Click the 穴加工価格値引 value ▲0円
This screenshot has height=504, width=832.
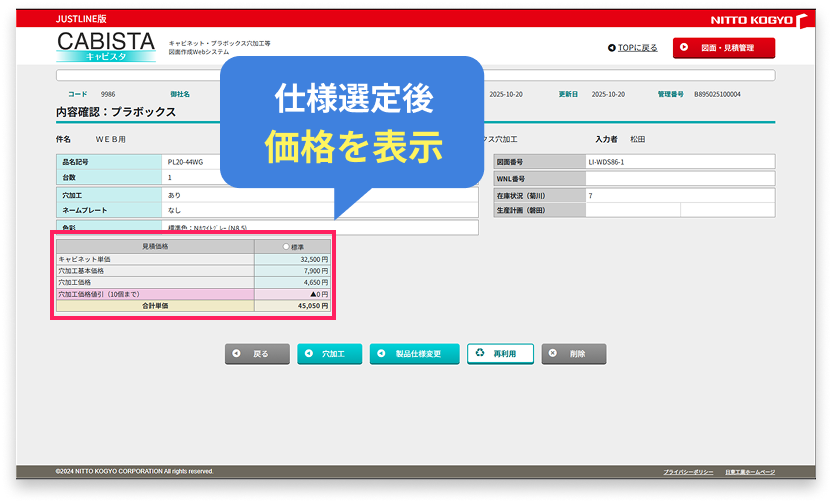[x=319, y=294]
